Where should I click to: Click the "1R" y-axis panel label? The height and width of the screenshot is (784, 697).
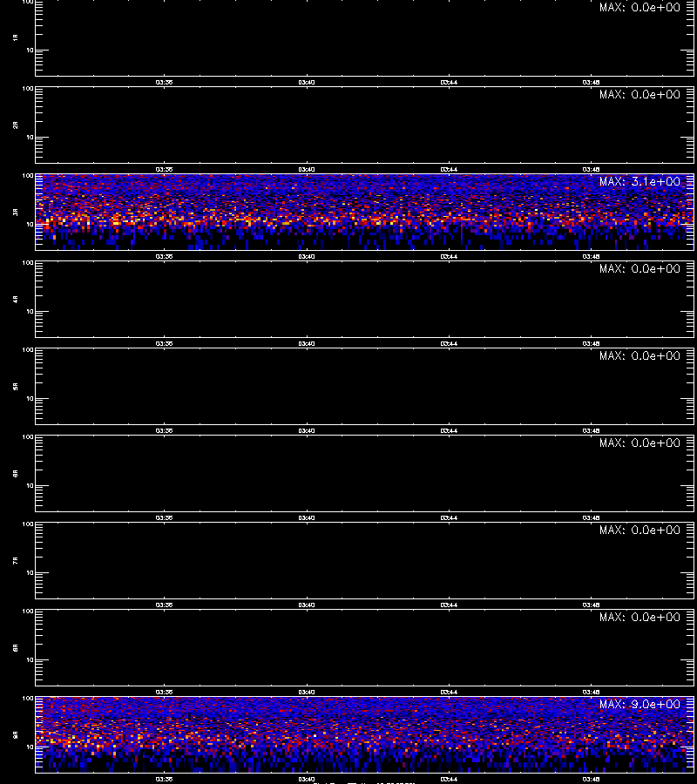[16, 38]
